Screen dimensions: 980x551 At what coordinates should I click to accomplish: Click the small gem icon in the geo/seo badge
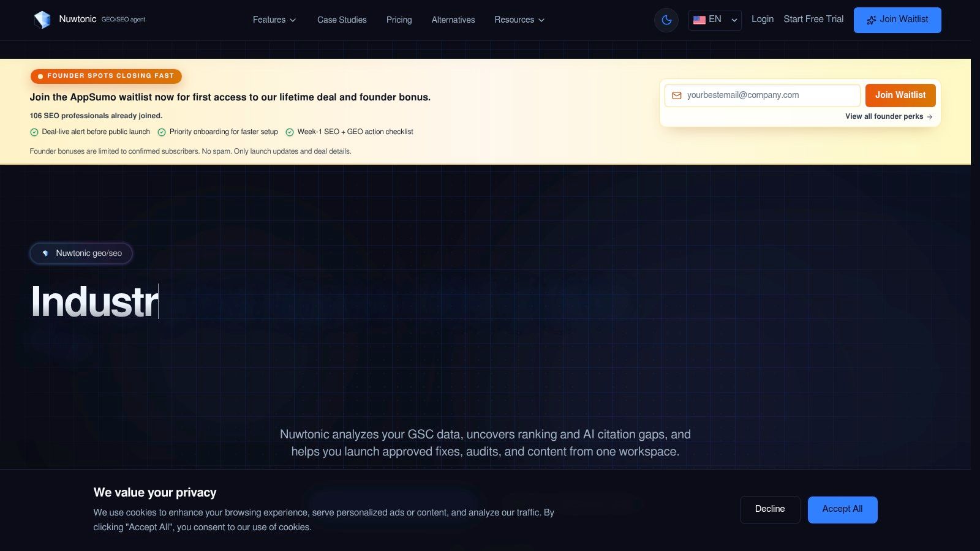45,253
